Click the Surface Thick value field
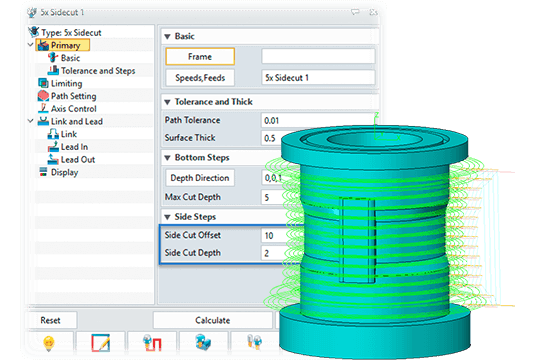Viewport: 533px width, 360px height. pyautogui.click(x=272, y=138)
